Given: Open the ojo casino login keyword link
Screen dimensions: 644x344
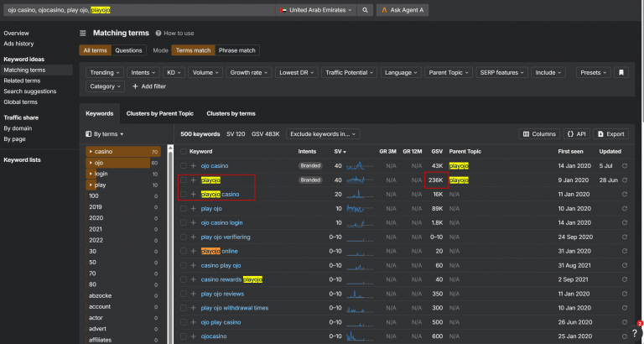Looking at the screenshot, I should click(221, 222).
